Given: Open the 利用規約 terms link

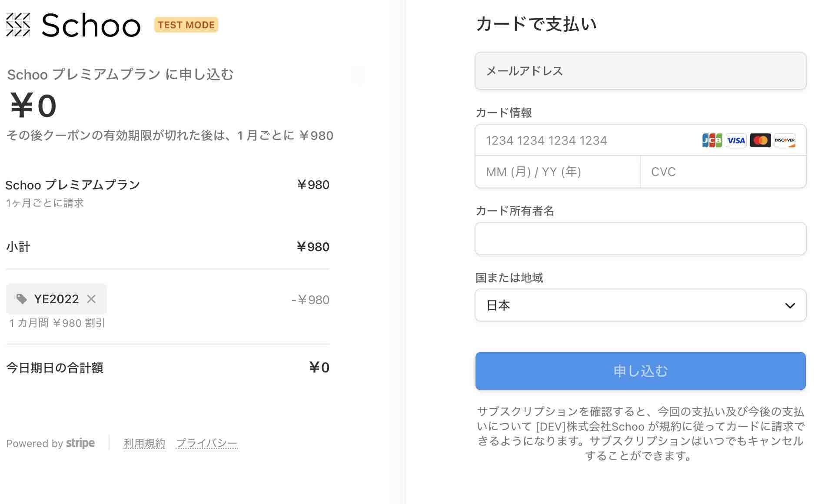Looking at the screenshot, I should pyautogui.click(x=144, y=443).
